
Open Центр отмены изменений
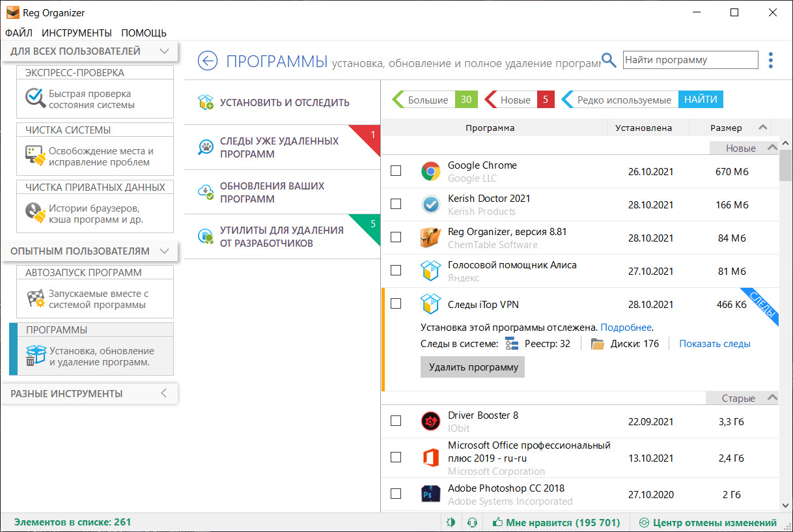pos(708,522)
